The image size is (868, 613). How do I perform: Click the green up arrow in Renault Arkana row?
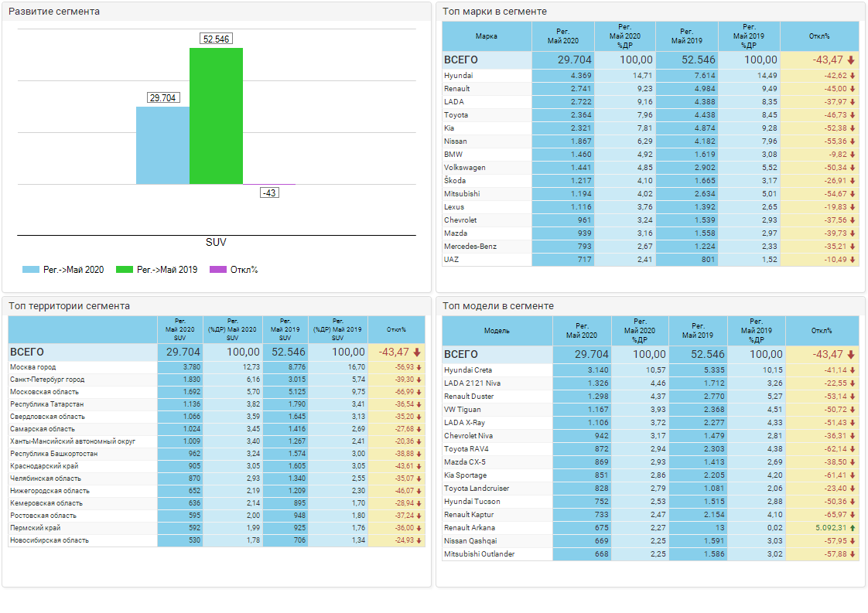pos(853,528)
